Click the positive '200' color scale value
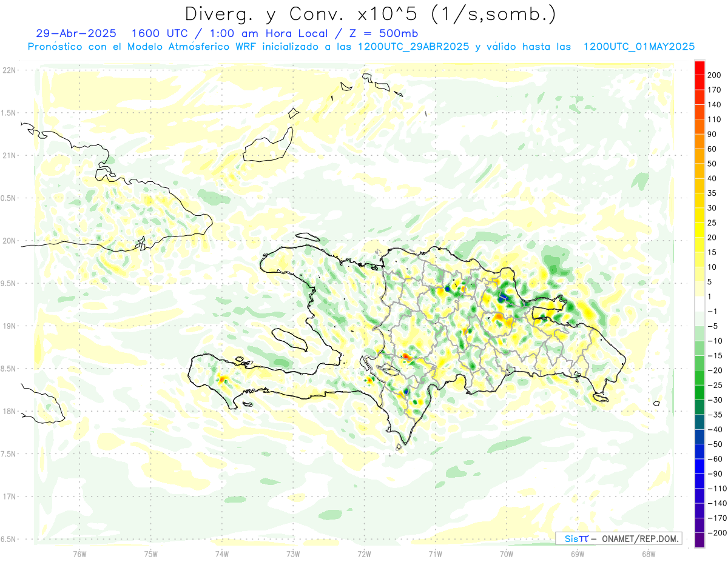The width and height of the screenshot is (728, 562). 714,75
